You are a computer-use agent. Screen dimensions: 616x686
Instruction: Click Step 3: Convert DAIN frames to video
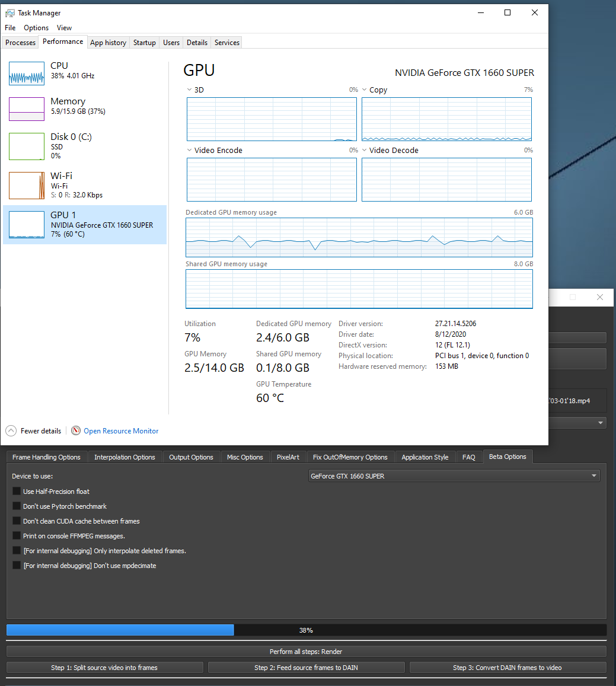pos(508,668)
